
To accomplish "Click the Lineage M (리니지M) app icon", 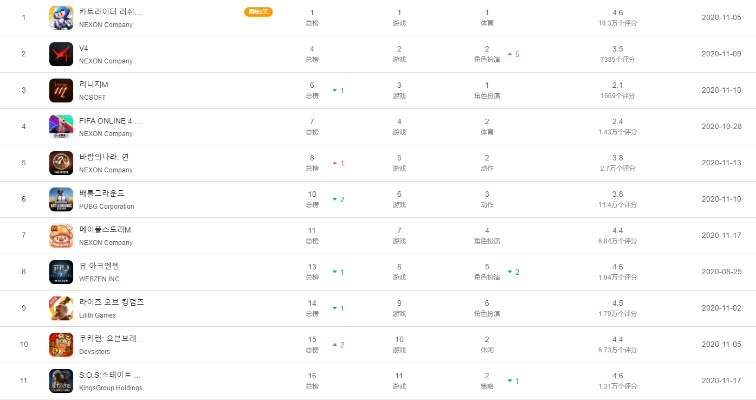I will pyautogui.click(x=60, y=90).
